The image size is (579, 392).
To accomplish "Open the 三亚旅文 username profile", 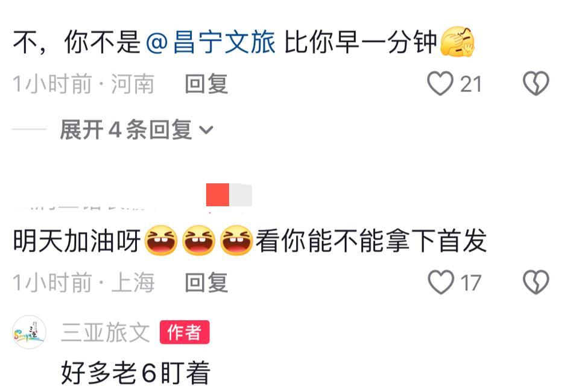I will pyautogui.click(x=106, y=332).
